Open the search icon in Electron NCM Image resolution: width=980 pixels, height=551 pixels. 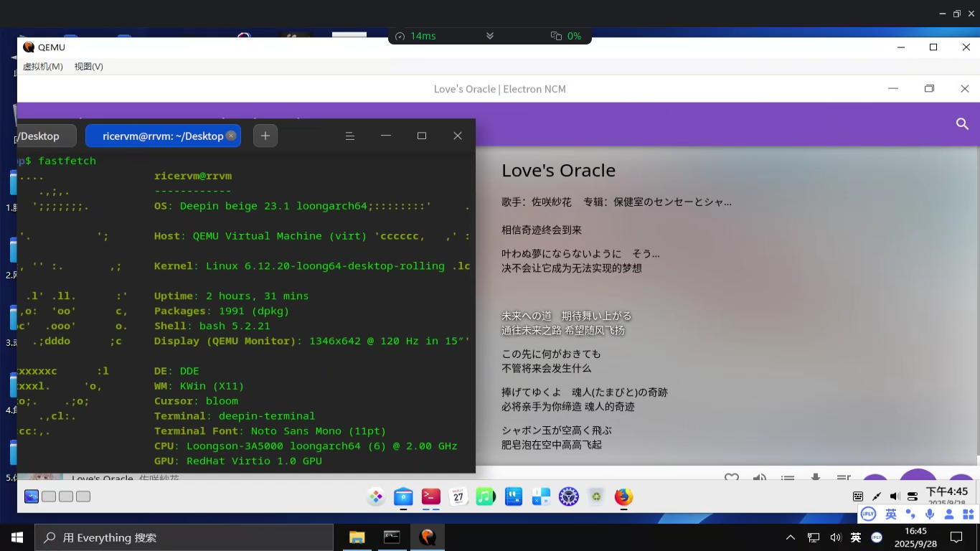pyautogui.click(x=962, y=124)
